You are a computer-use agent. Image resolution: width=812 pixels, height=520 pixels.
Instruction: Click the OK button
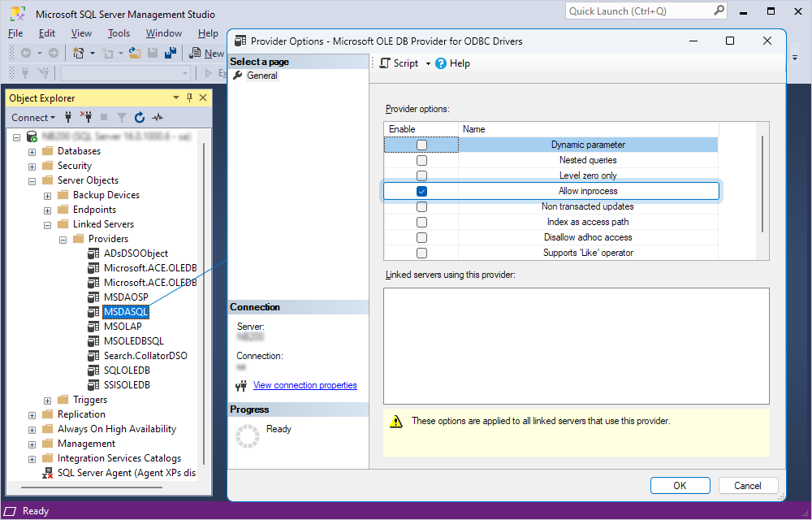pos(680,485)
